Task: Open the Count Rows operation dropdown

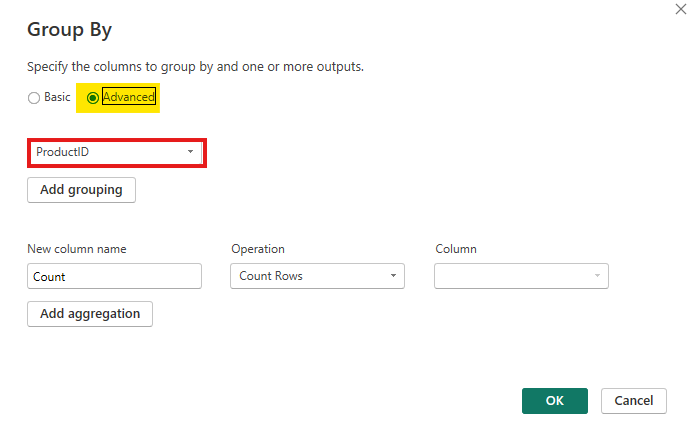Action: pos(317,276)
